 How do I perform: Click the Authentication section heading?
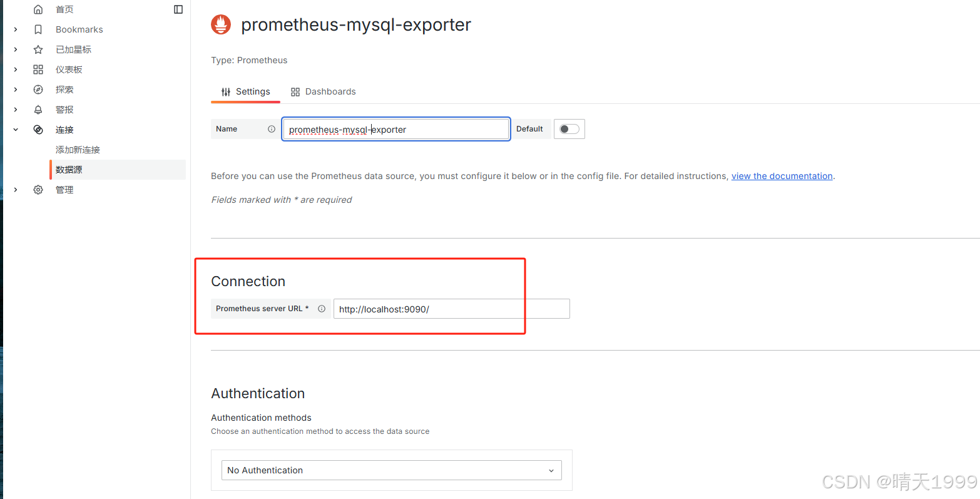click(x=258, y=393)
